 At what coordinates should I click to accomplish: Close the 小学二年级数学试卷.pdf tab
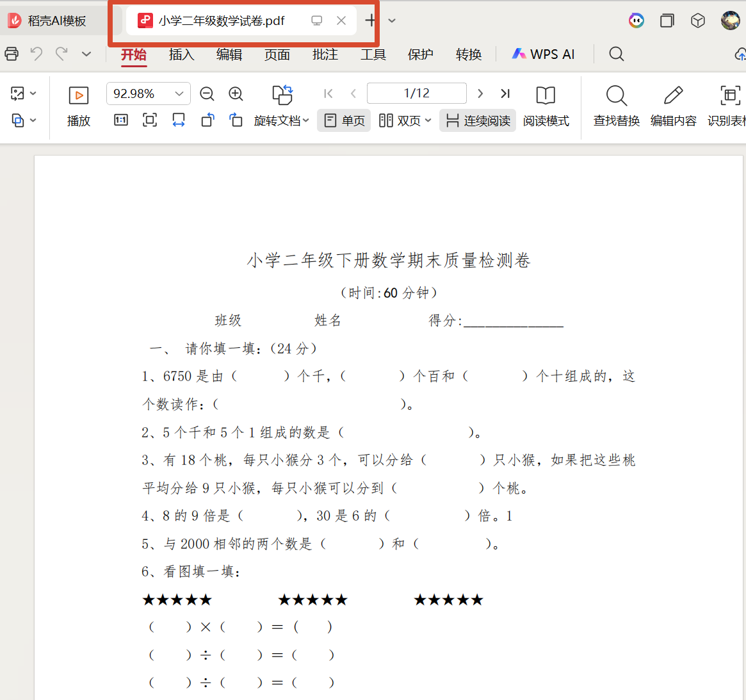(x=341, y=20)
